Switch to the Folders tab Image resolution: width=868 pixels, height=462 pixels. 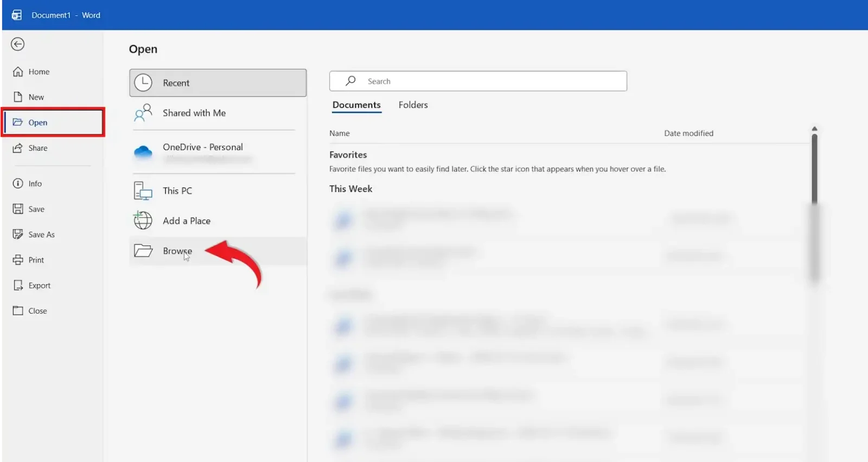tap(413, 105)
